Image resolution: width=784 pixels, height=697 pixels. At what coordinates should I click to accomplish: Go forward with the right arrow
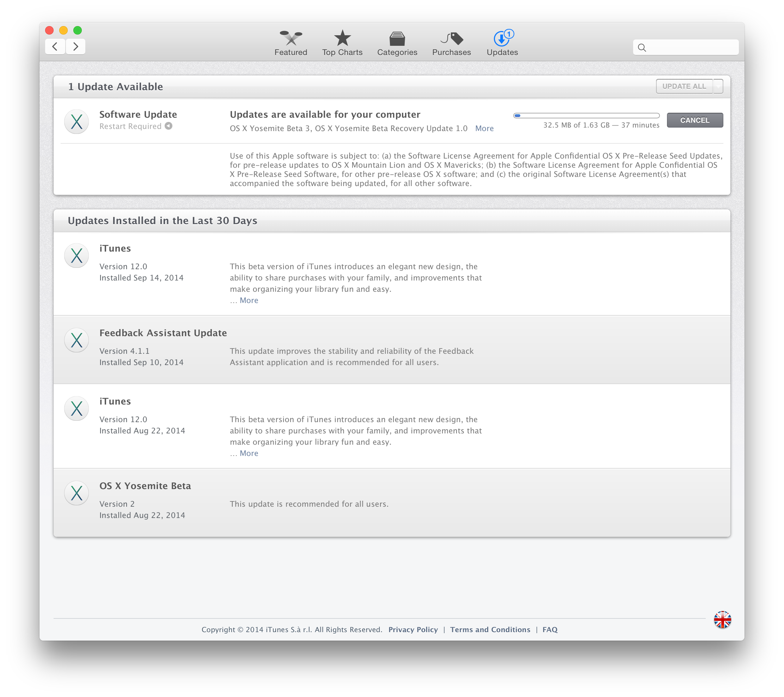(x=75, y=47)
